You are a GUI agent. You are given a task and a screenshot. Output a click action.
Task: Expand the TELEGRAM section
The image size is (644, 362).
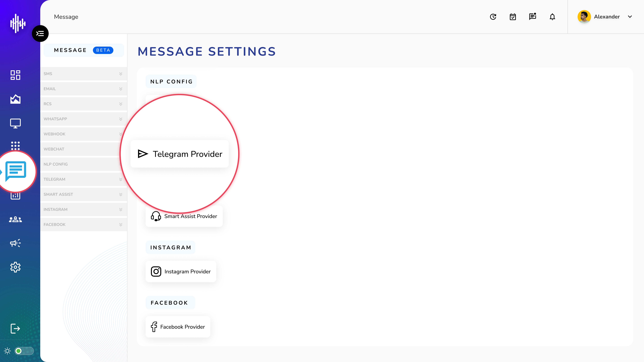84,179
